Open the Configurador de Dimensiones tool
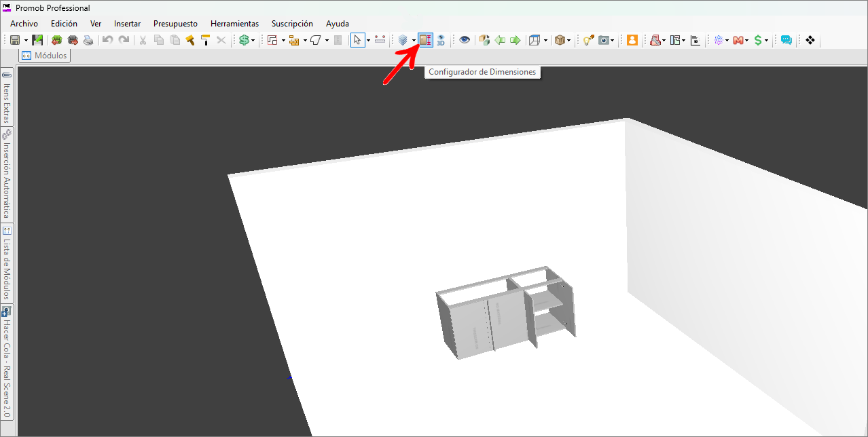868x437 pixels. pos(425,40)
